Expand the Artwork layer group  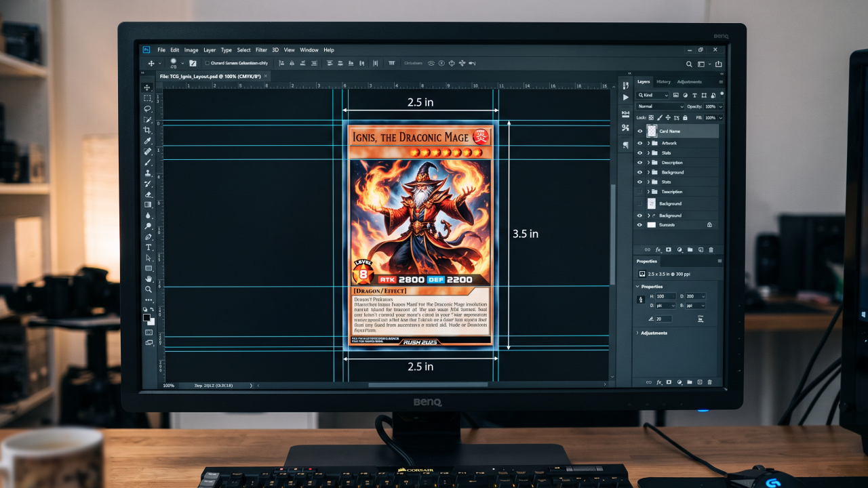pos(648,144)
